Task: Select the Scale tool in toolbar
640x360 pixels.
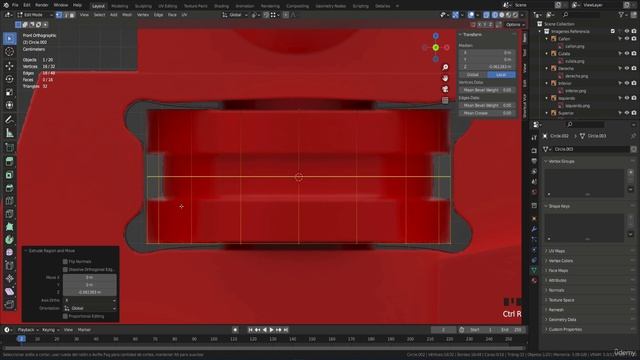Action: point(9,92)
